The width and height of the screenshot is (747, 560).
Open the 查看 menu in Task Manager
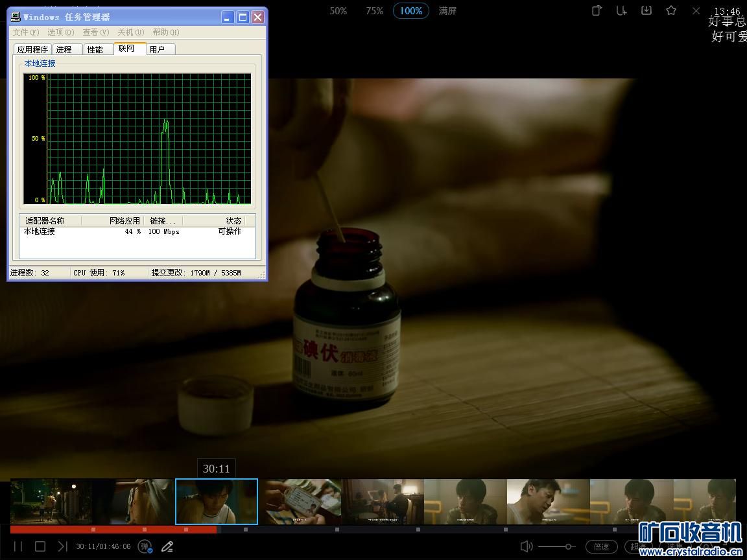tap(96, 32)
